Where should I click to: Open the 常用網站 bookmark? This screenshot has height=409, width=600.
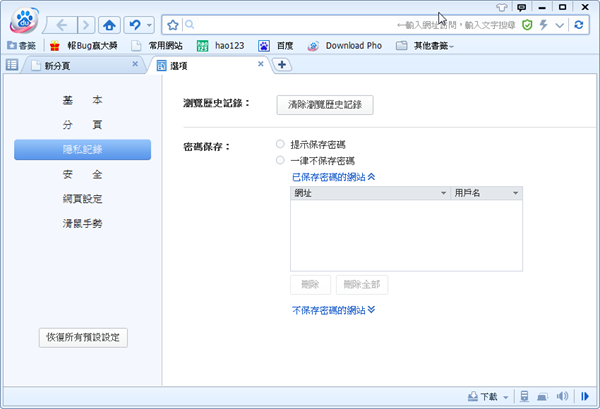click(x=157, y=46)
